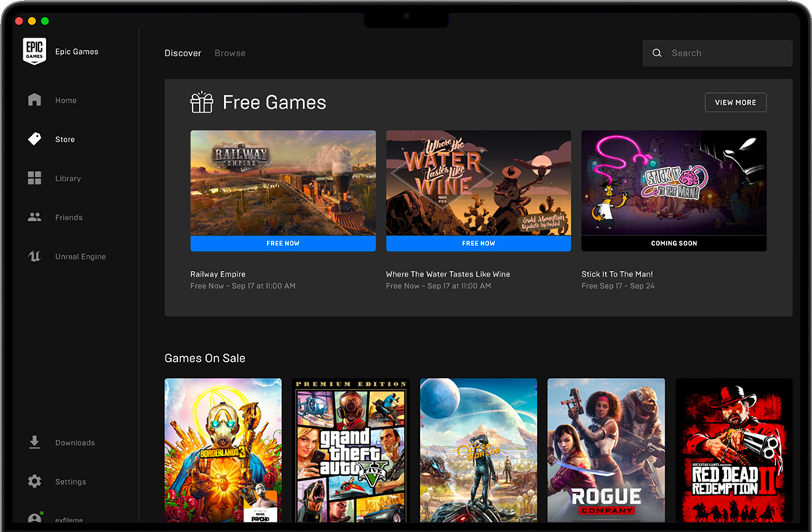Click the gift icon beside Free Games
The width and height of the screenshot is (812, 532).
(201, 102)
